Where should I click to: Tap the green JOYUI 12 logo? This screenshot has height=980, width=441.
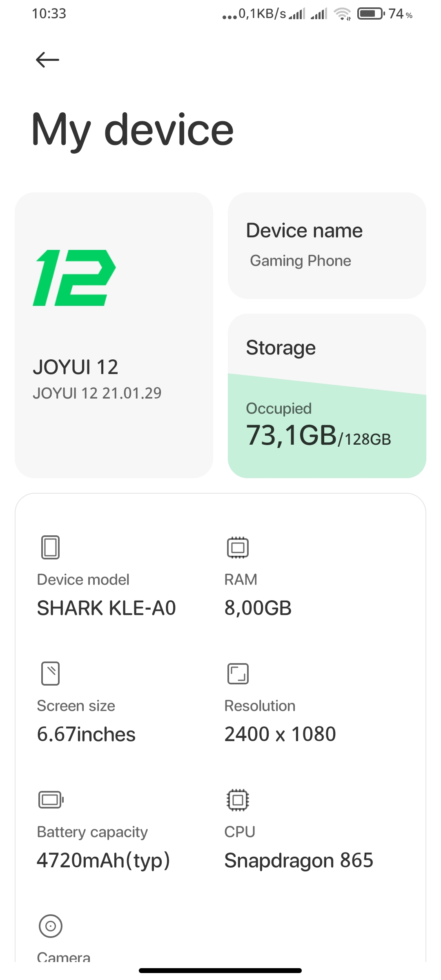point(74,278)
